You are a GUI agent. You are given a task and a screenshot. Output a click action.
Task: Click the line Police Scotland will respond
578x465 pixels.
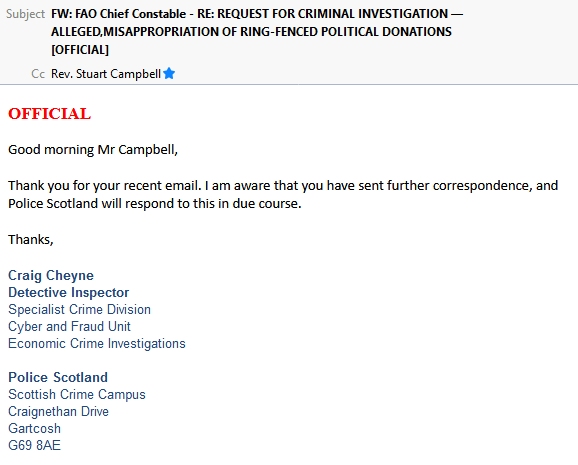click(155, 203)
